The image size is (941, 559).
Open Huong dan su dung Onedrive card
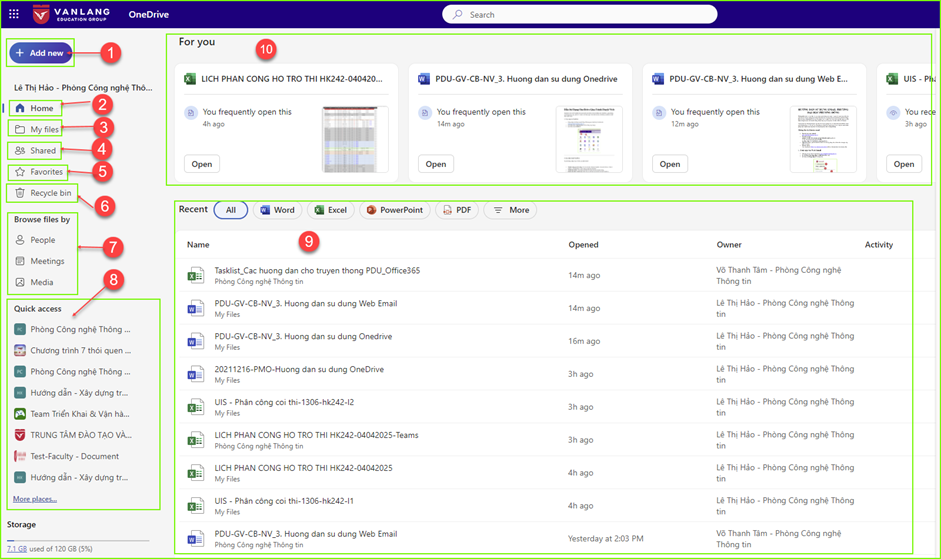pyautogui.click(x=520, y=122)
